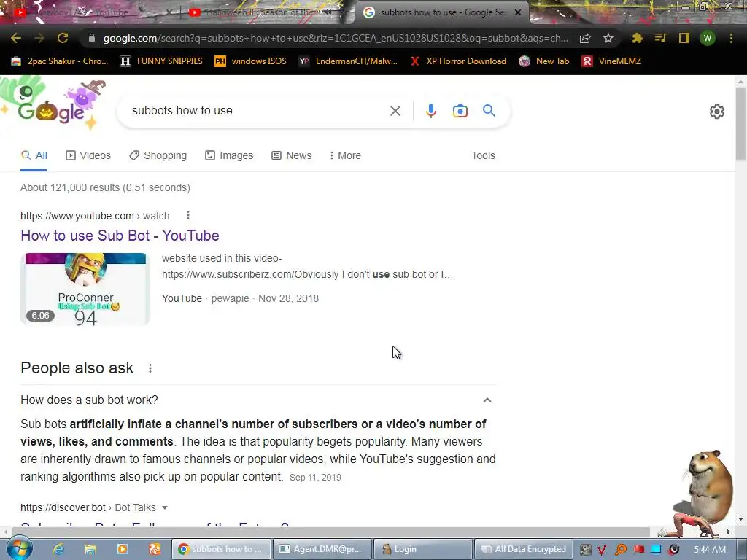Switch to the Halloween III YouTube tab
Image resolution: width=747 pixels, height=560 pixels.
point(261,12)
